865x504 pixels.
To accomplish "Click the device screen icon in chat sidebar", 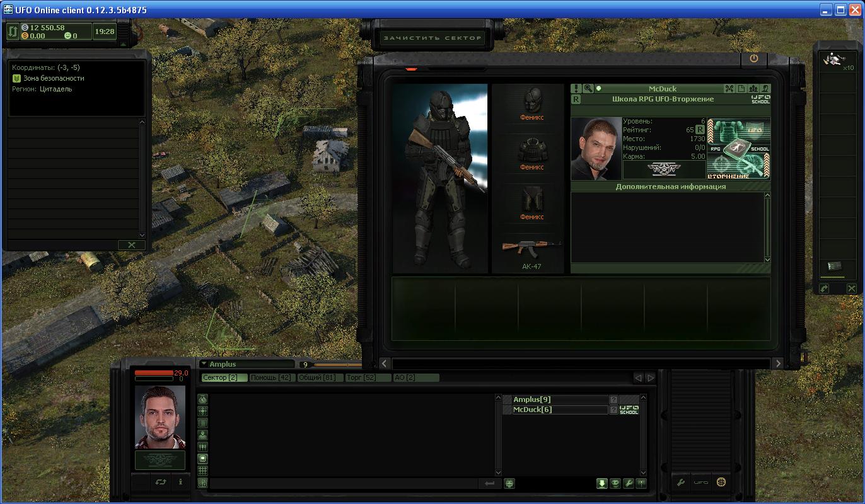I will point(202,459).
